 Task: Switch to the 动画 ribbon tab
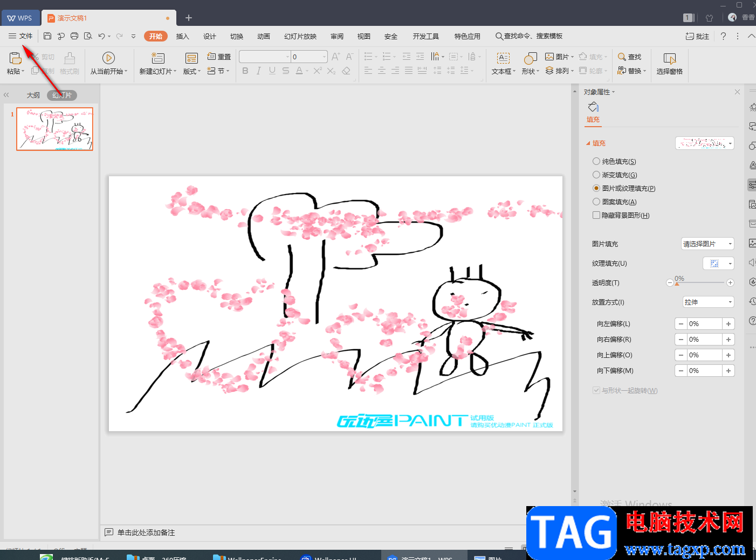pos(264,36)
